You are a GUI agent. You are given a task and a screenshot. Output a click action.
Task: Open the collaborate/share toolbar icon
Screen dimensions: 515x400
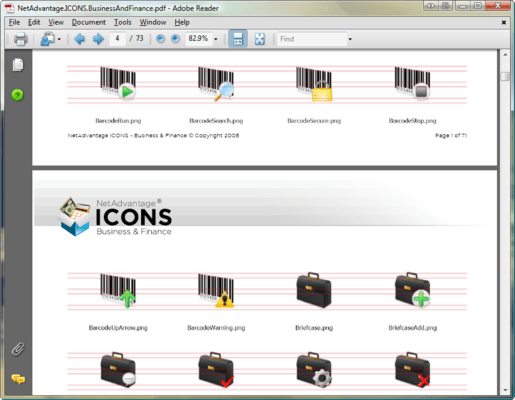[x=47, y=39]
